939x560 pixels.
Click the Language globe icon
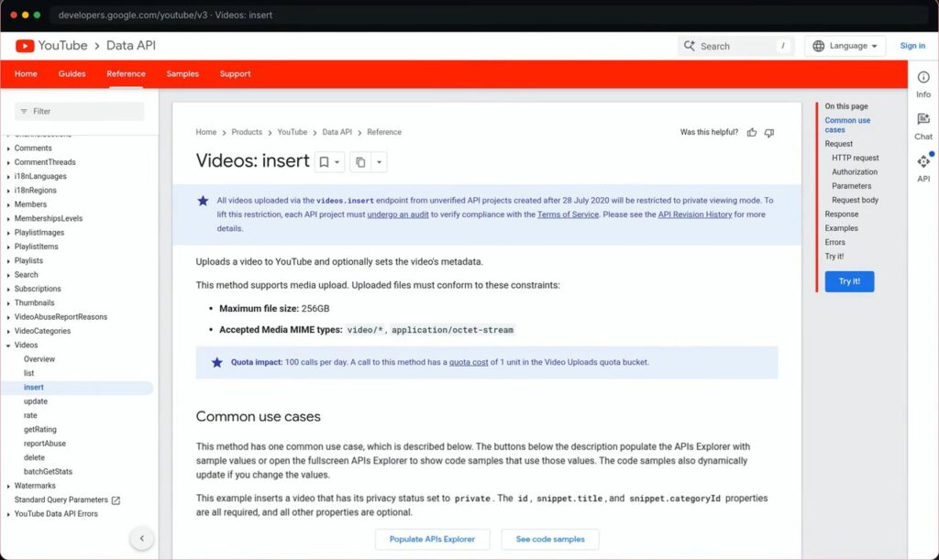coord(818,46)
